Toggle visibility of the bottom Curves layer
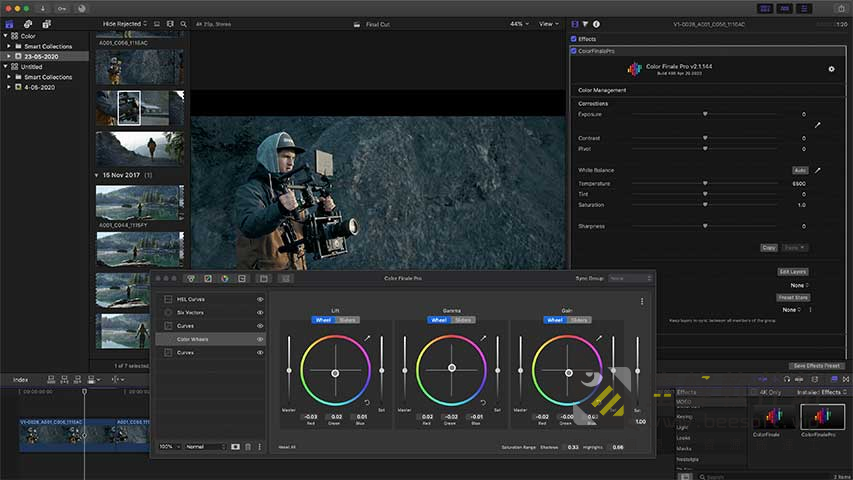Viewport: 853px width, 480px height. click(x=260, y=353)
